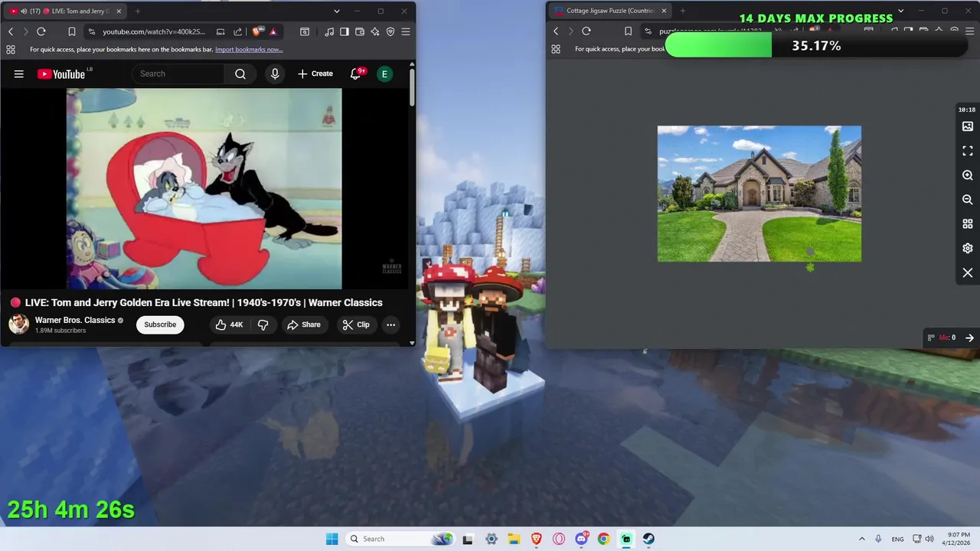Open the YouTube guide hamburger menu

pos(19,74)
